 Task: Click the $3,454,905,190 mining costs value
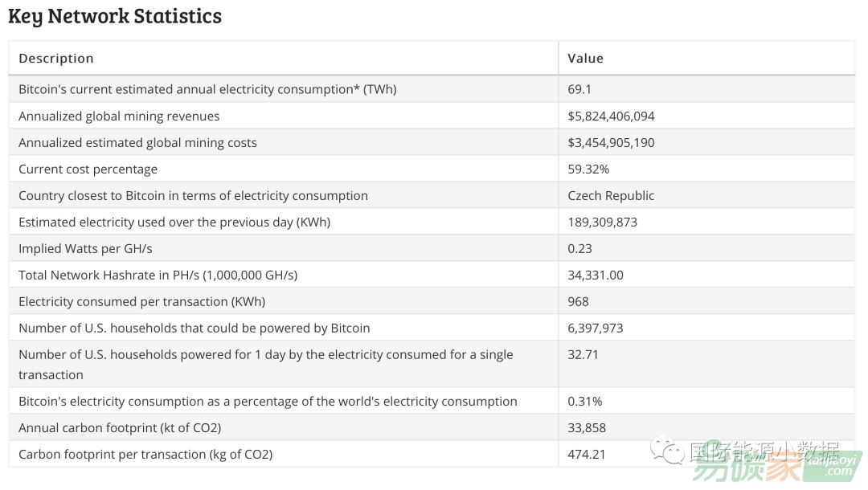tap(611, 143)
